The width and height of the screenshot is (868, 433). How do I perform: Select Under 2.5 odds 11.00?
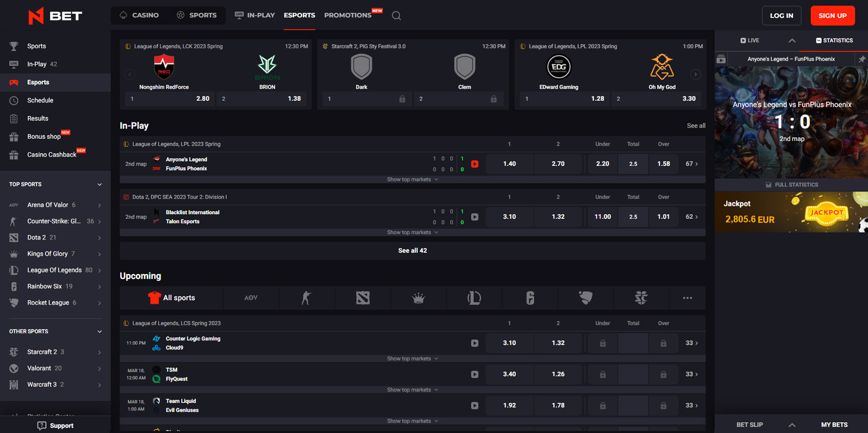click(x=603, y=217)
